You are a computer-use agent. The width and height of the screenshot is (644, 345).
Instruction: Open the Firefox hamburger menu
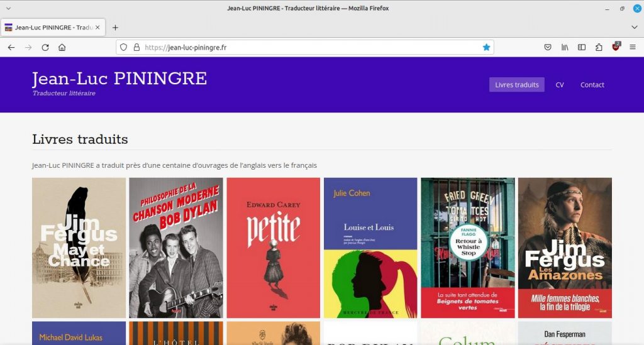tap(633, 47)
